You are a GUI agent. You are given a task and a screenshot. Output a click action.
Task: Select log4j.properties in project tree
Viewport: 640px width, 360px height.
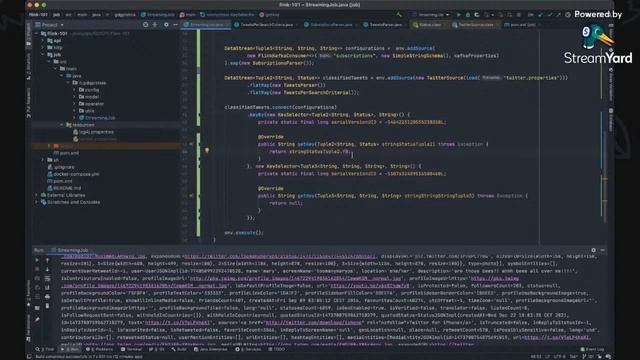point(93,132)
